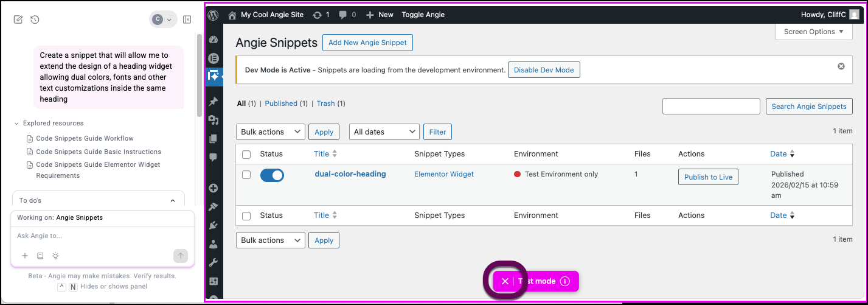Open Comments icon in WordPress sidebar
This screenshot has width=868, height=305.
pos(214,157)
